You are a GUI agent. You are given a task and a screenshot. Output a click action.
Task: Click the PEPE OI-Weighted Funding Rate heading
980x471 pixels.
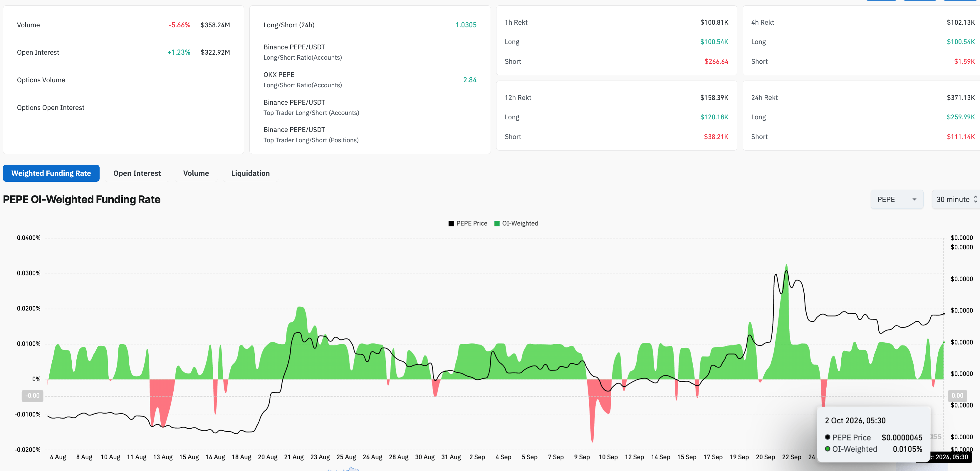pyautogui.click(x=81, y=199)
